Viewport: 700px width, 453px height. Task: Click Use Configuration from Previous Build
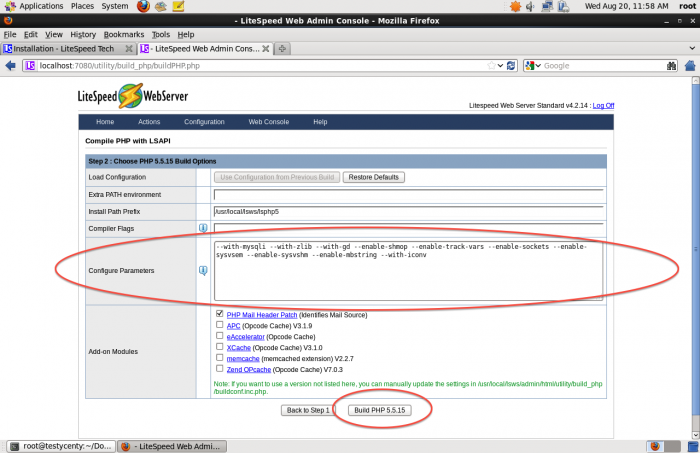[277, 177]
